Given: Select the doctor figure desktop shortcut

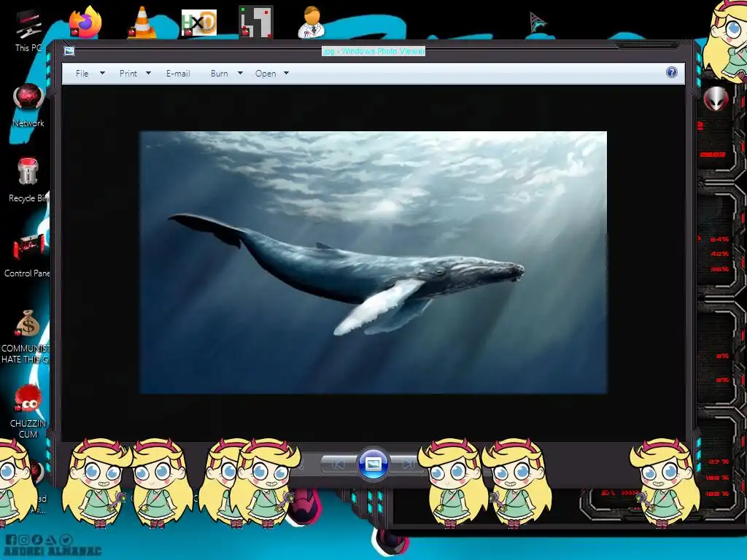Looking at the screenshot, I should pos(312,22).
